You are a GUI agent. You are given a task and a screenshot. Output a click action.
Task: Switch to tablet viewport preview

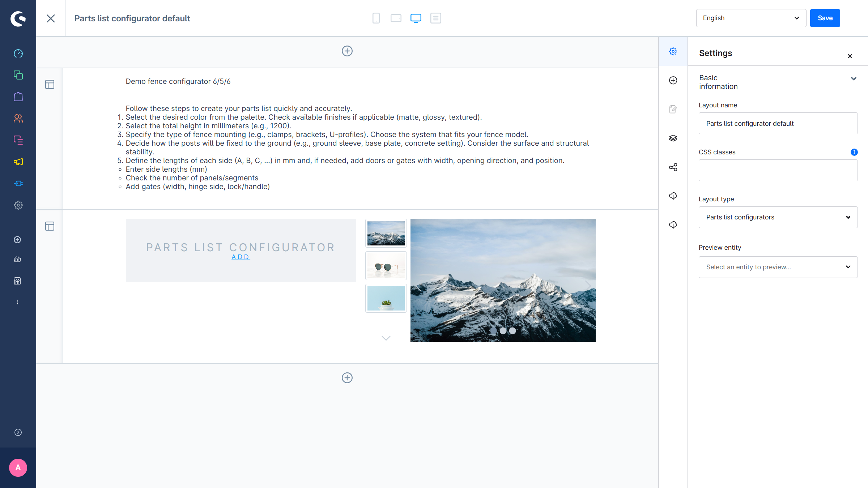396,18
